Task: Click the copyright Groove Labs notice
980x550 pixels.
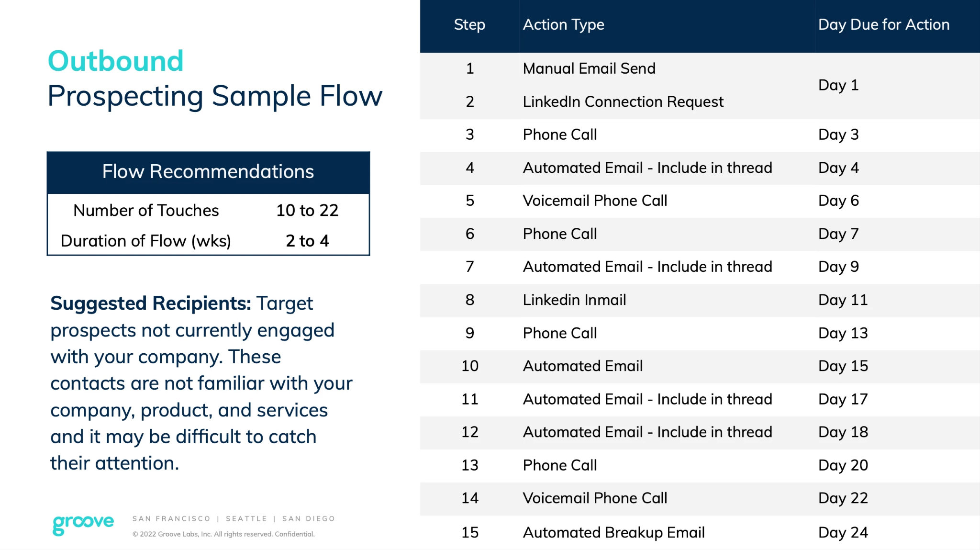Action: [223, 534]
